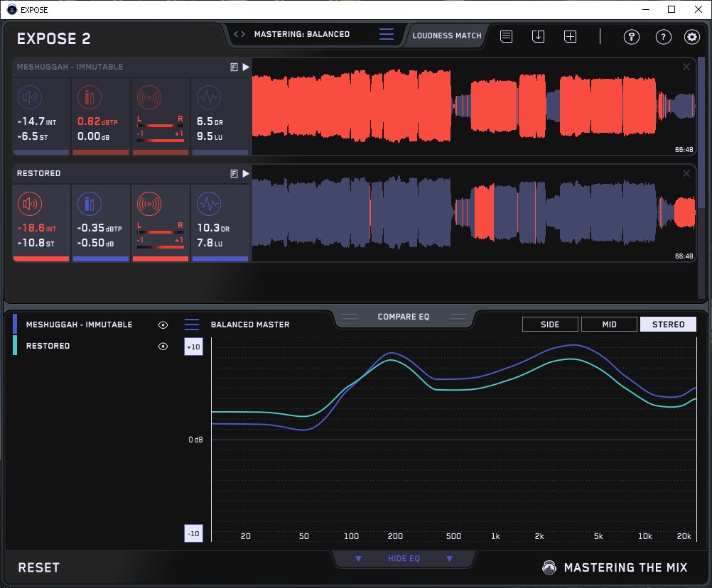Toggle Loudness Match

click(447, 36)
